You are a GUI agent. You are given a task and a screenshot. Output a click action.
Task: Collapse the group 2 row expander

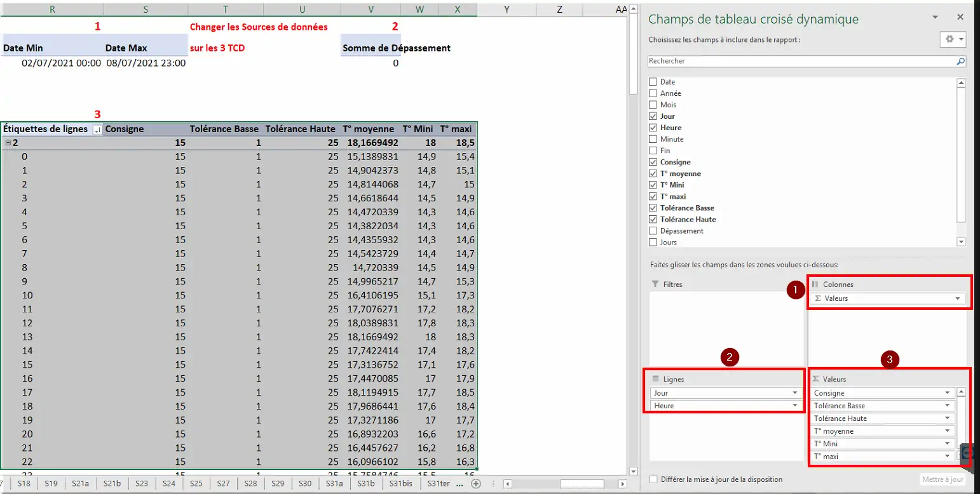(7, 143)
